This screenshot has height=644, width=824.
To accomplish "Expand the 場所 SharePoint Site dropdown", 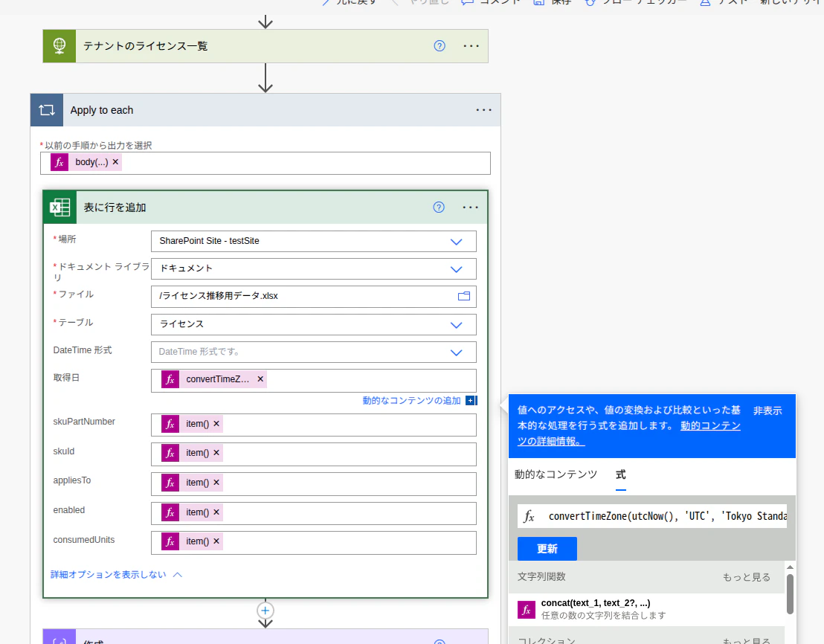I will tap(456, 242).
